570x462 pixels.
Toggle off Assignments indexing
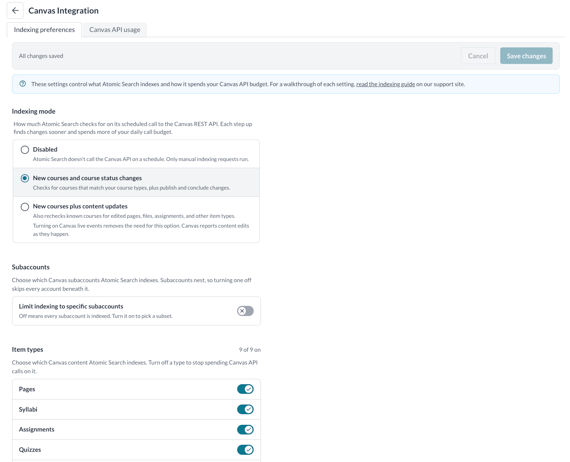pos(245,430)
